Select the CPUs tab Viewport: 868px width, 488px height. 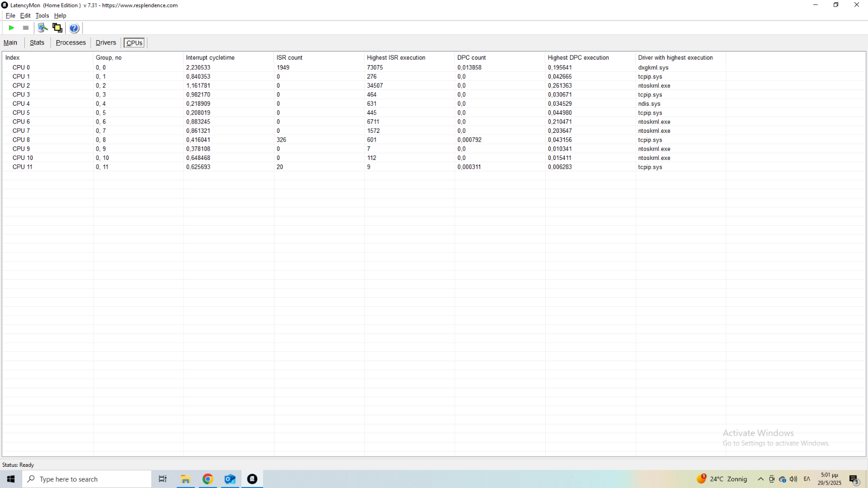pos(134,43)
